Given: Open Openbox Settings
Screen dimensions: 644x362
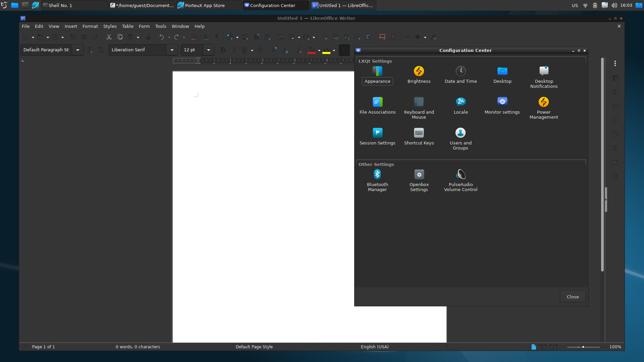Looking at the screenshot, I should [x=419, y=181].
